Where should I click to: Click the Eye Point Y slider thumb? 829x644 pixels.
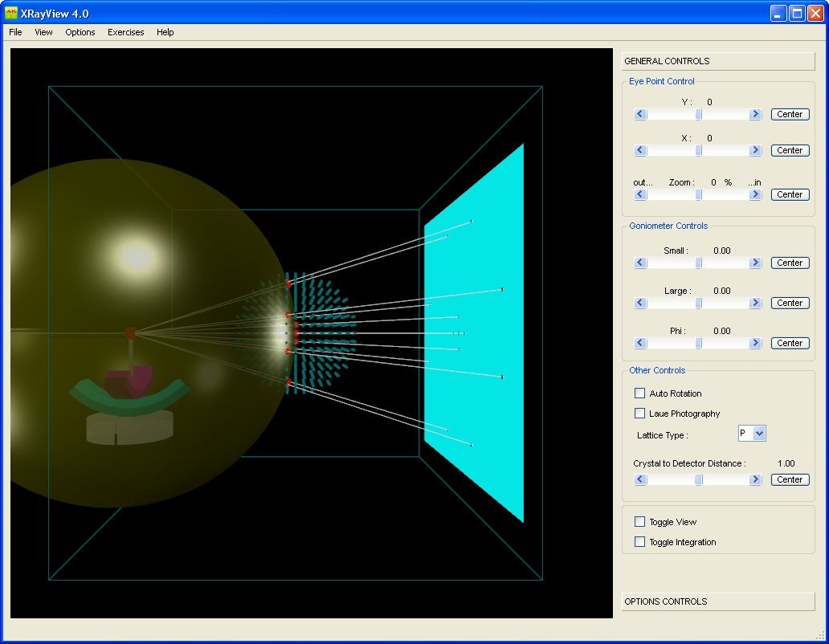click(698, 114)
